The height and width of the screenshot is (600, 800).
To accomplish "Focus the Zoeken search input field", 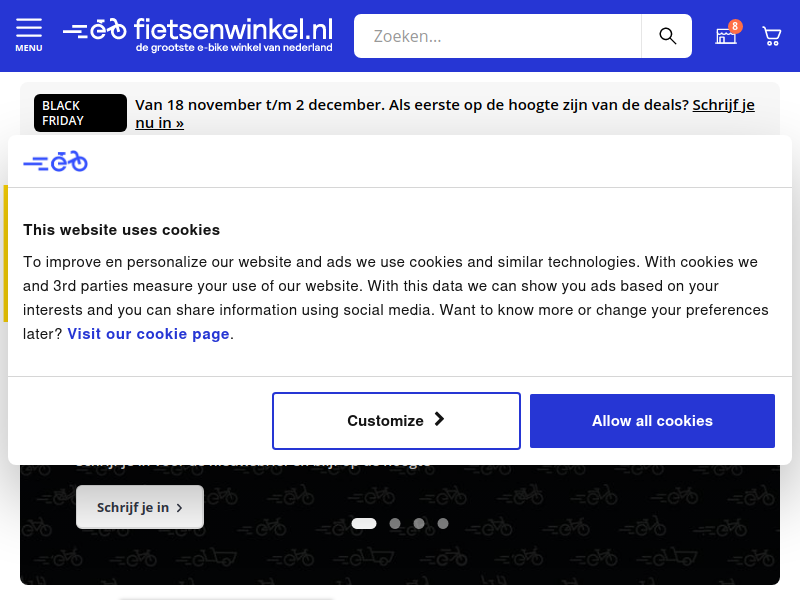I will click(497, 36).
